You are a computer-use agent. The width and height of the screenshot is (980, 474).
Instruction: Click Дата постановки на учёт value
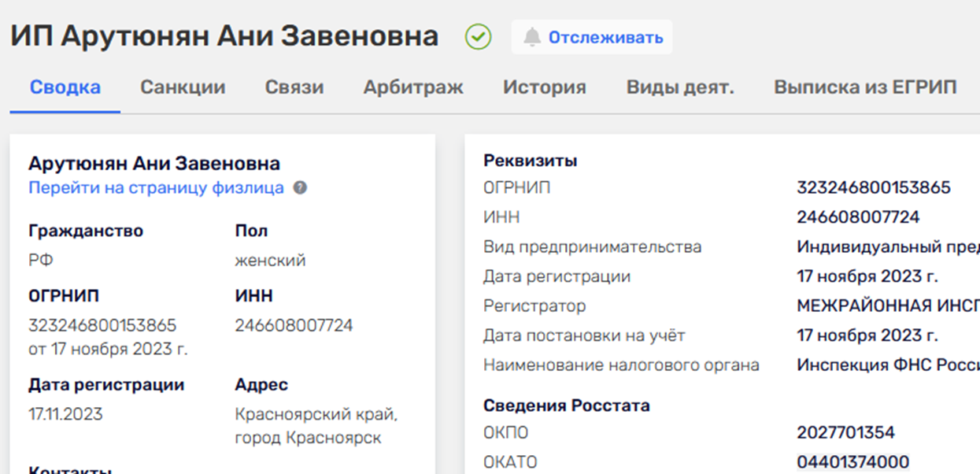click(x=867, y=336)
